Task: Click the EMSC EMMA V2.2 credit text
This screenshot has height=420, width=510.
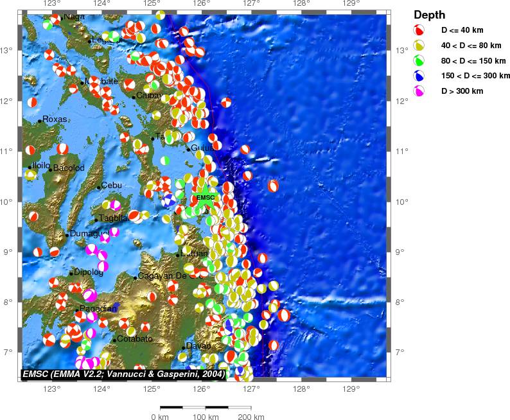Action: click(x=123, y=374)
